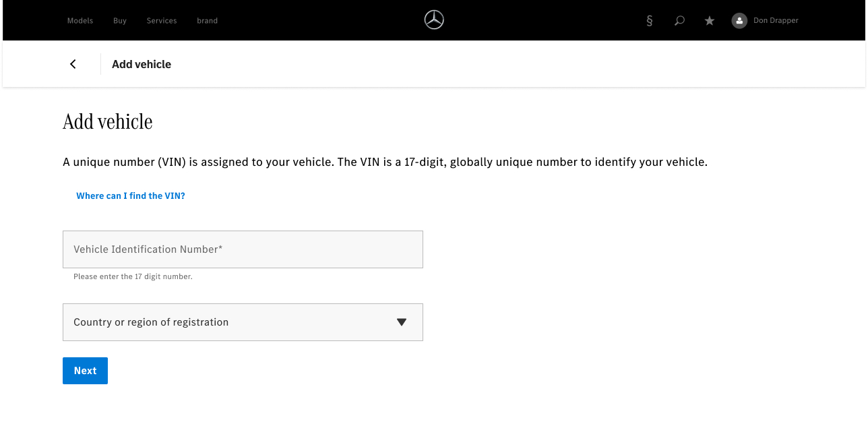Open the Country or region of registration dropdown
Viewport: 868px width, 422px height.
(229, 322)
